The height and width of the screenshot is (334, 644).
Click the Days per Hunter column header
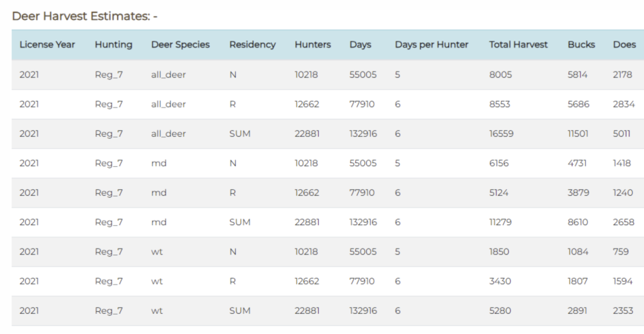click(x=432, y=44)
